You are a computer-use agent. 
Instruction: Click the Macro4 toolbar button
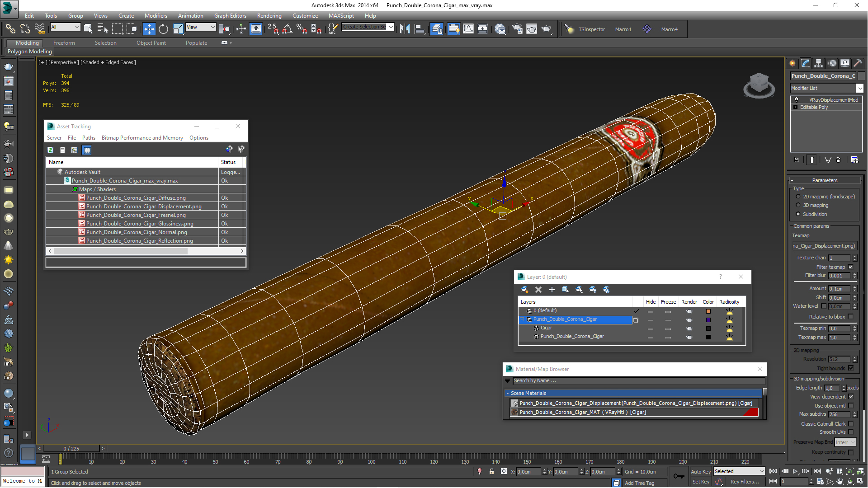coord(669,29)
